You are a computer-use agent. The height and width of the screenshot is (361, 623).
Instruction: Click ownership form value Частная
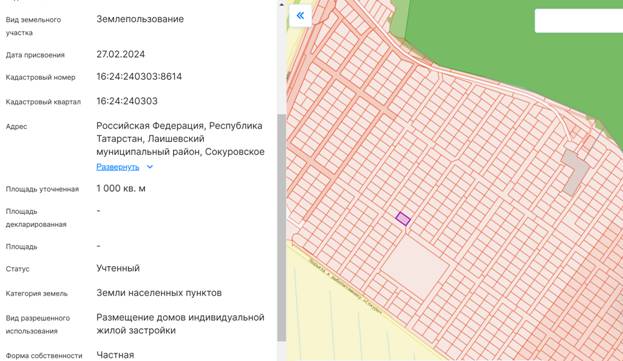tap(115, 355)
